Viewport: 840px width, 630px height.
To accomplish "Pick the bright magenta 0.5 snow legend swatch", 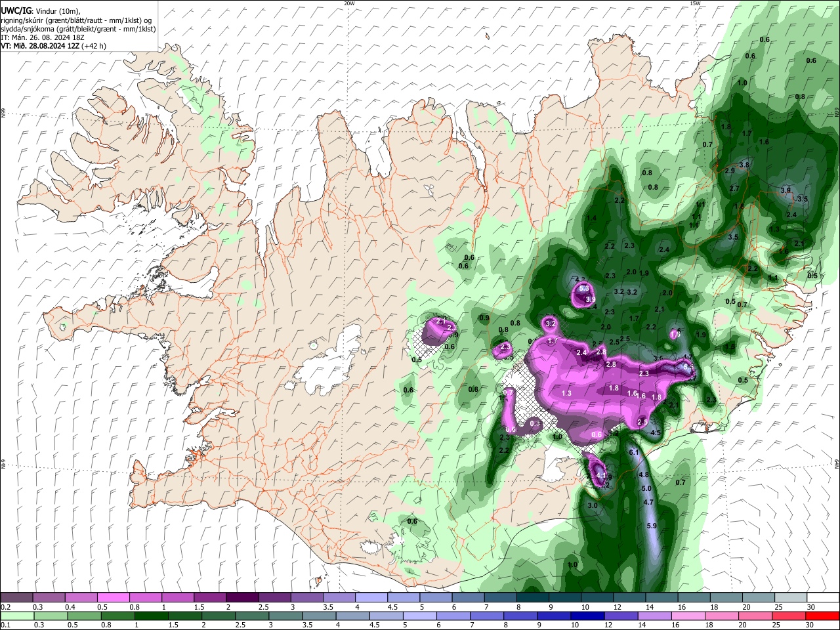I will 113,597.
